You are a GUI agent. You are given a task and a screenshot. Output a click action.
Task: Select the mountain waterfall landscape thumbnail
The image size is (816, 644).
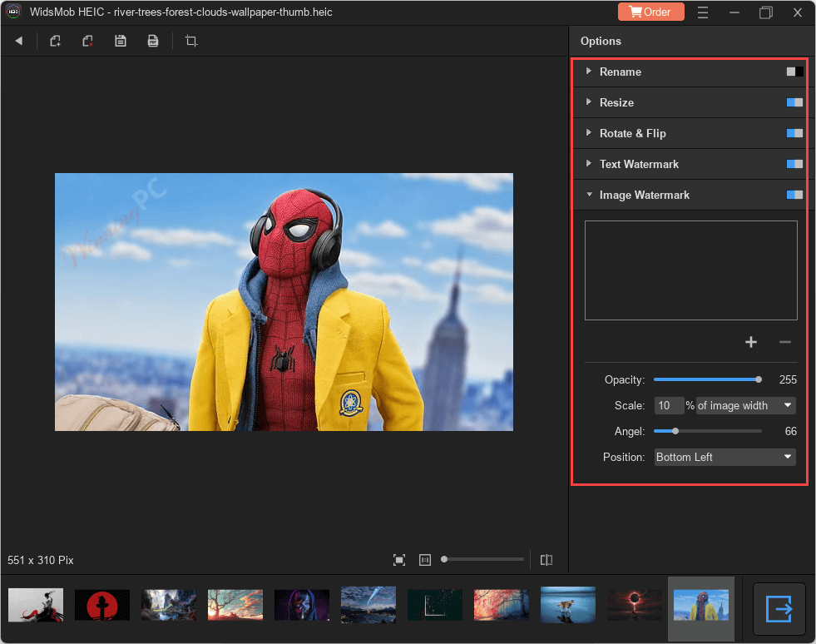tap(169, 605)
